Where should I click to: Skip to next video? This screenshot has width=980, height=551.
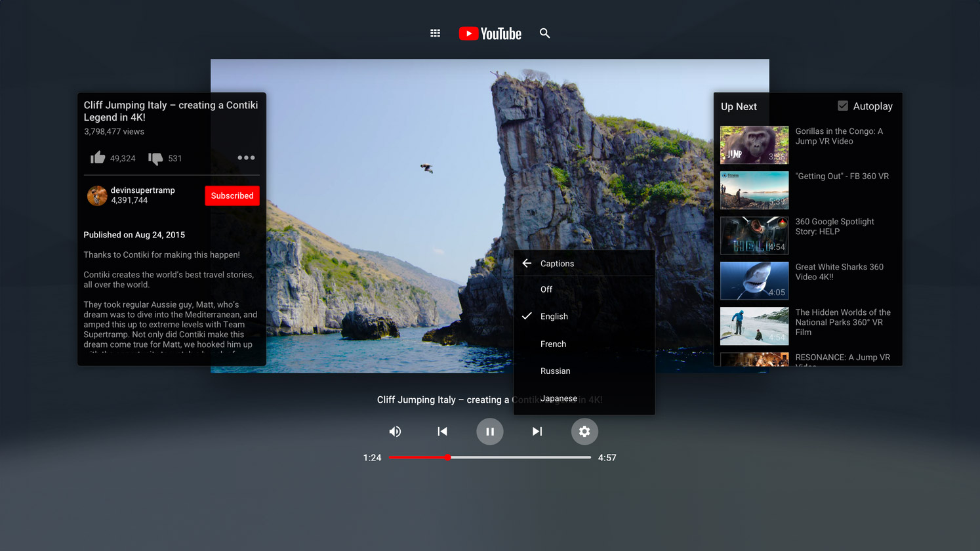537,431
